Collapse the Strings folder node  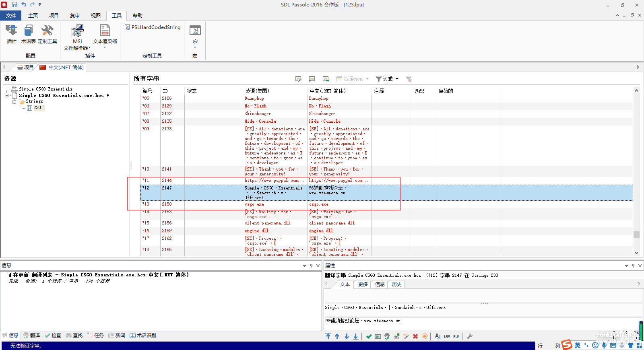(x=14, y=102)
